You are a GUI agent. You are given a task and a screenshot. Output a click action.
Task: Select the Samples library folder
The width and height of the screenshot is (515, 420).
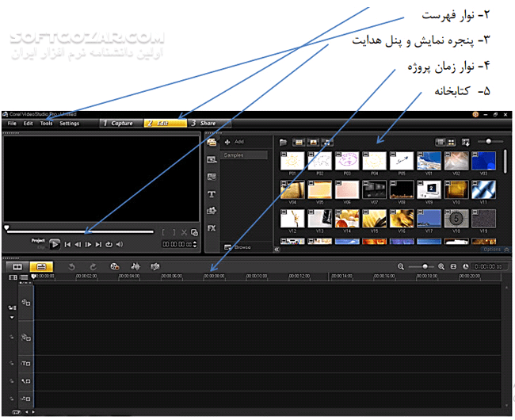(x=244, y=155)
